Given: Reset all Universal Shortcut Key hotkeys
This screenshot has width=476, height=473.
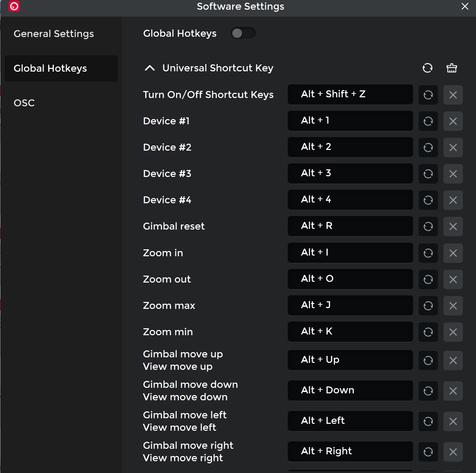Looking at the screenshot, I should 428,68.
